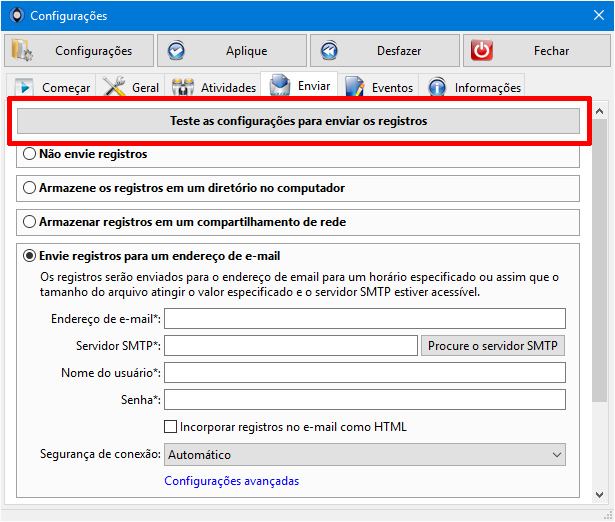Open the 'Configurações avançadas' link
Image resolution: width=615 pixels, height=522 pixels.
pyautogui.click(x=231, y=481)
